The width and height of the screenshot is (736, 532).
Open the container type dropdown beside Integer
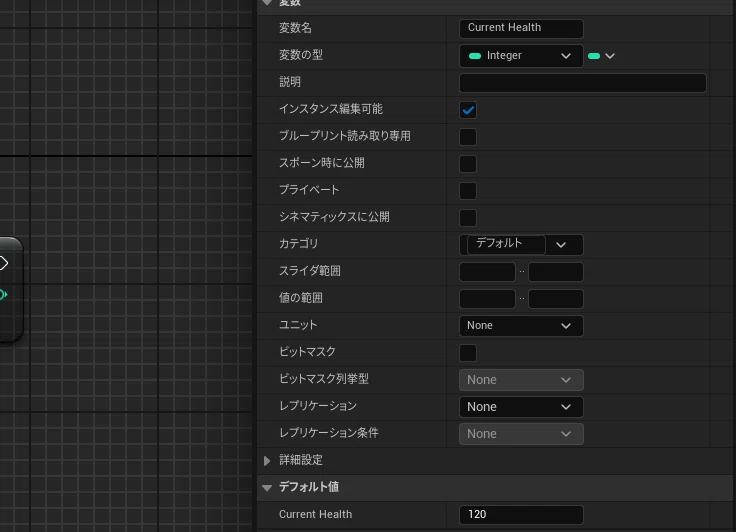click(x=601, y=56)
